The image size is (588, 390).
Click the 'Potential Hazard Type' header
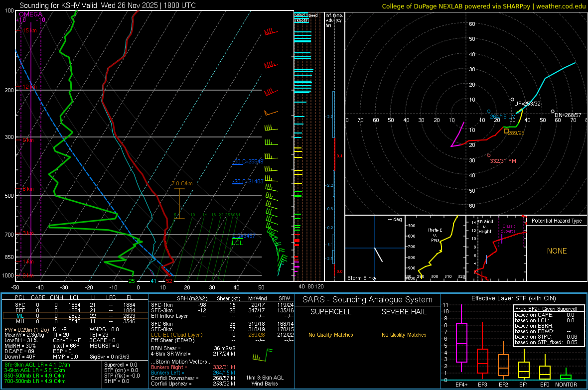click(557, 221)
